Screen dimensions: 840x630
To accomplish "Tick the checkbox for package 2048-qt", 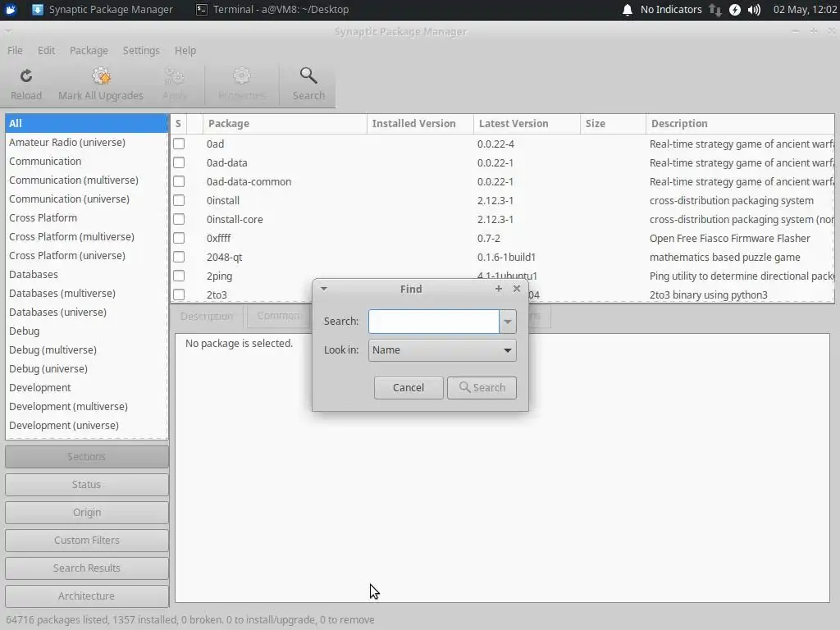I will point(179,257).
